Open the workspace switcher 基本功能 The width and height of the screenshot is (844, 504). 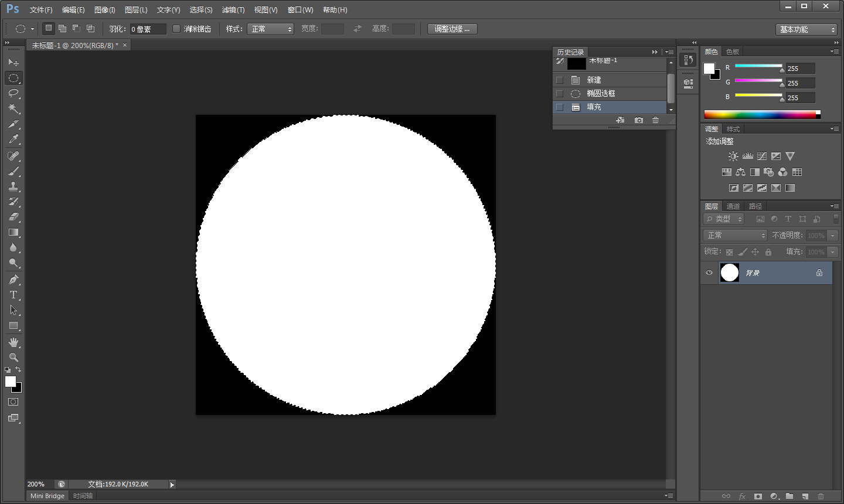[x=806, y=29]
